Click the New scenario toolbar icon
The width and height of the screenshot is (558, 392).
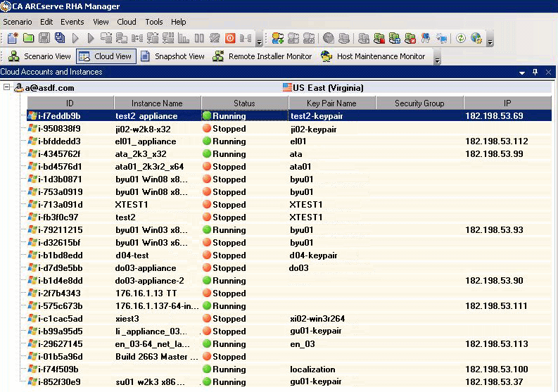click(12, 38)
